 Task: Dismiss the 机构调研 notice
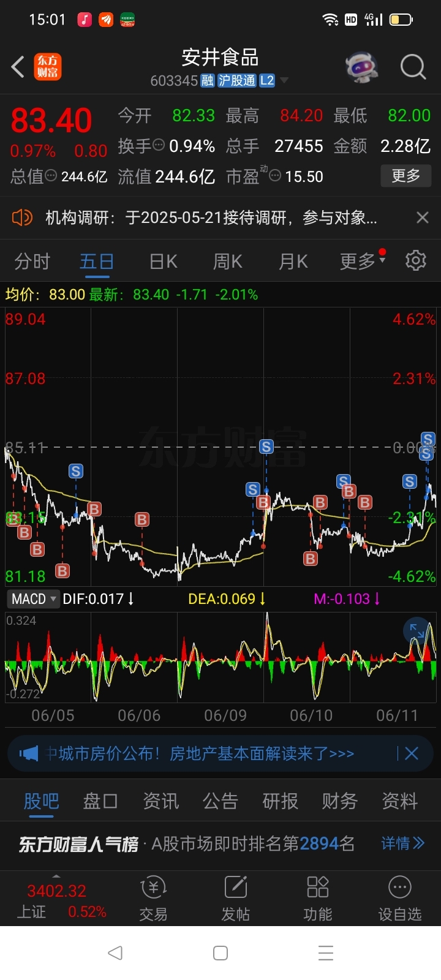pyautogui.click(x=422, y=217)
